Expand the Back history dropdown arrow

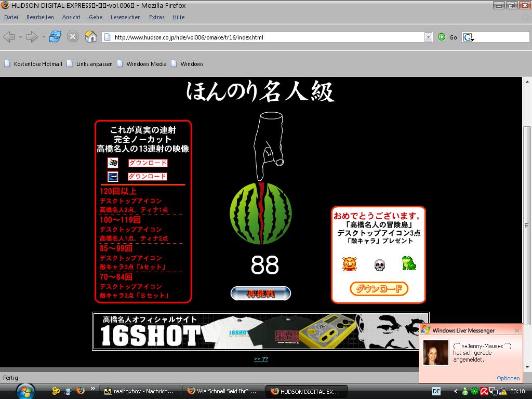click(x=20, y=37)
